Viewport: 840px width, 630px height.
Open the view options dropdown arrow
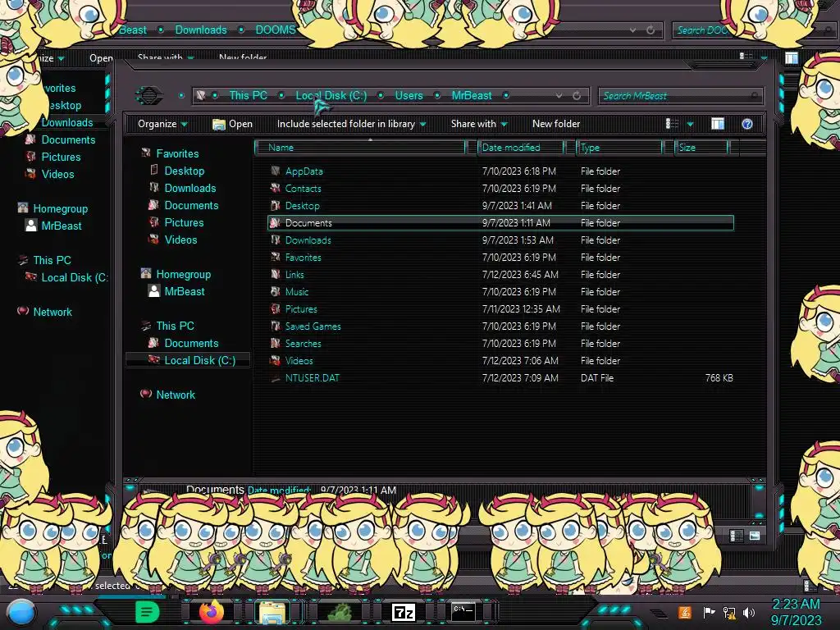click(690, 125)
